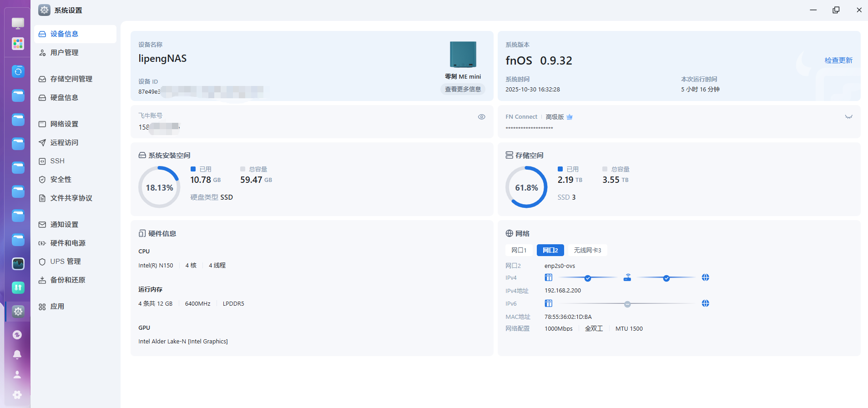Viewport: 868px width, 408px height.
Task: Select 设备信息 in the settings sidebar
Action: tap(75, 34)
